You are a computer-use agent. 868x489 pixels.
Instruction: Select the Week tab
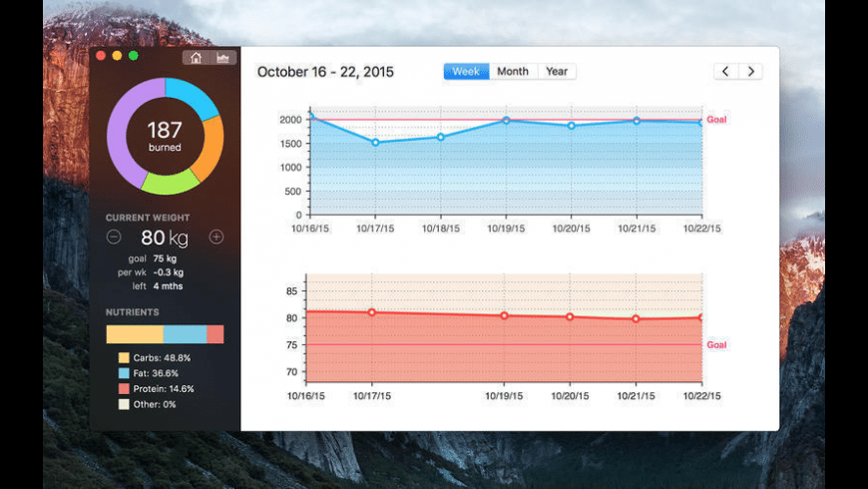tap(466, 72)
